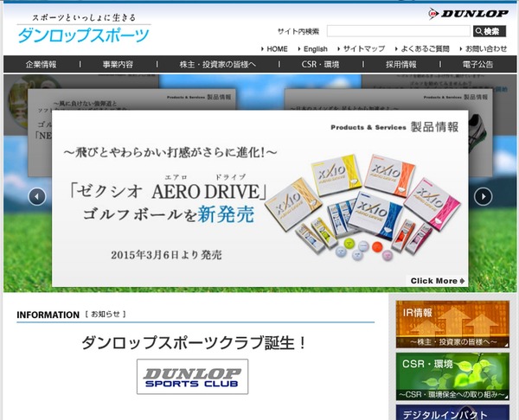
Task: Click the INFORMATION お知らせ heading
Action: (71, 315)
